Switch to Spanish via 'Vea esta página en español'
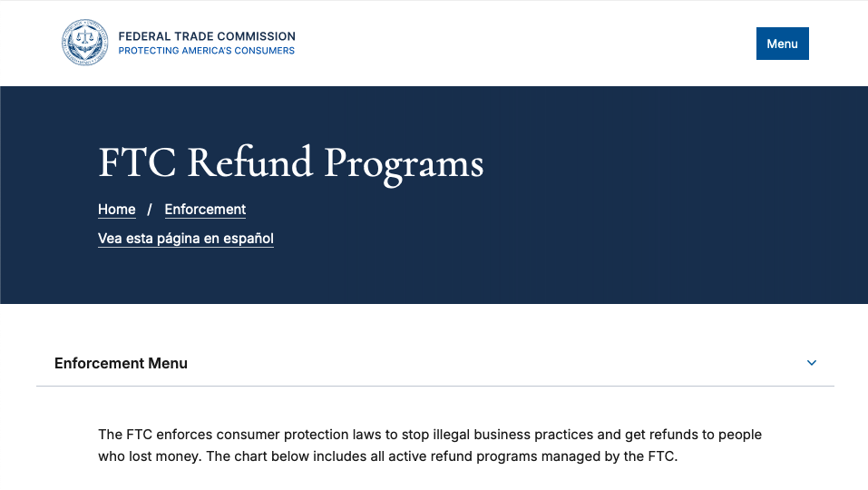Viewport: 868px width, 490px height. [x=186, y=239]
